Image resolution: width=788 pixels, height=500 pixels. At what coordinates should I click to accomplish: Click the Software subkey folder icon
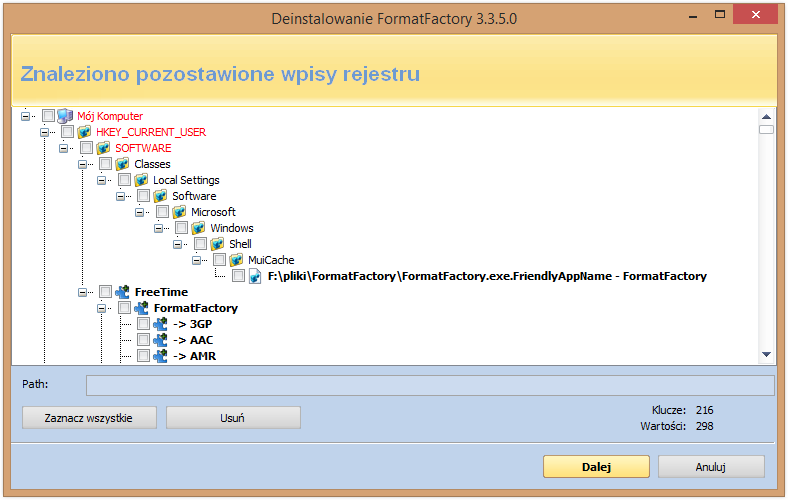click(x=160, y=196)
